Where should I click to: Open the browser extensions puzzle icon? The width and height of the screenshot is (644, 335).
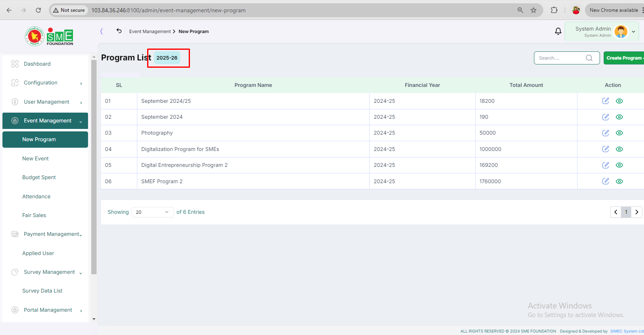click(554, 10)
